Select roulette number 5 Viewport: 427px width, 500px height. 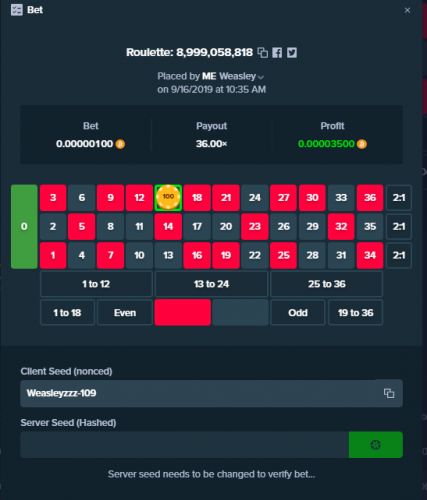pos(82,227)
